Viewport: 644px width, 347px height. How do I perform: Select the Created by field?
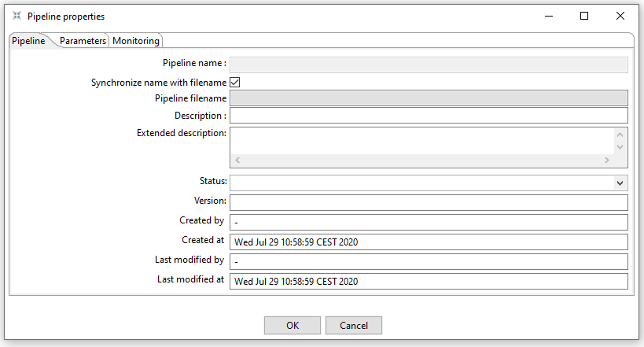coord(428,222)
